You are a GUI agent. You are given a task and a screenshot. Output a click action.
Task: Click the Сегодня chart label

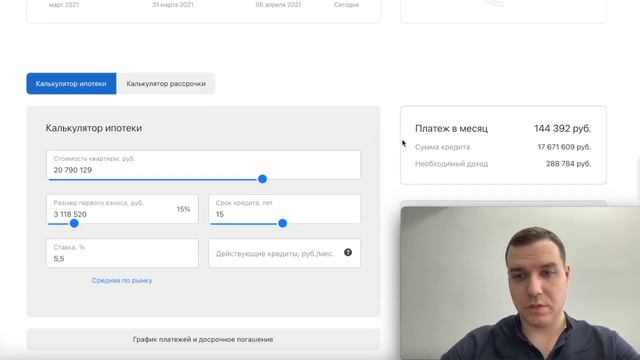point(346,5)
